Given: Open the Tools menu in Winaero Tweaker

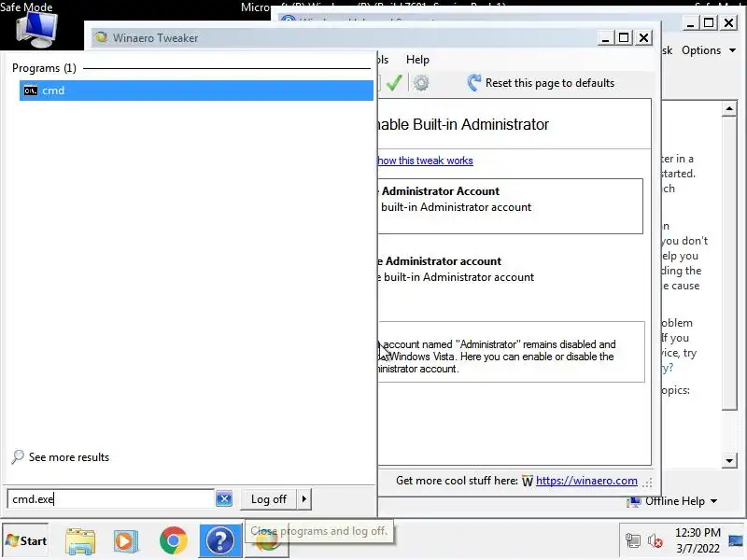Looking at the screenshot, I should (x=383, y=60).
